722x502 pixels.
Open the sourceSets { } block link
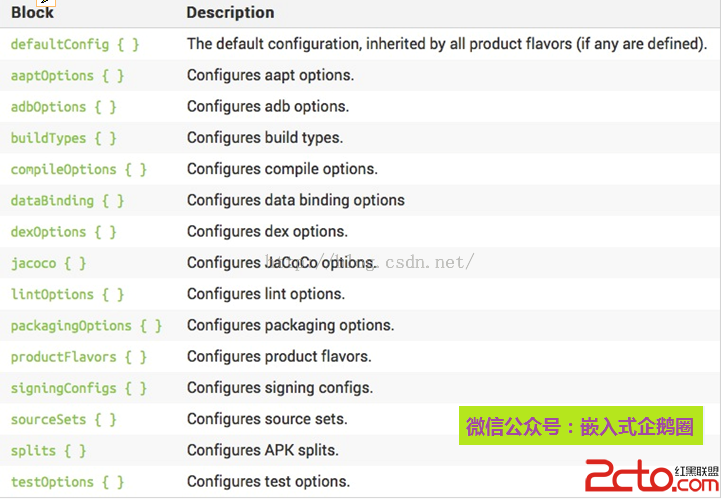coord(63,420)
